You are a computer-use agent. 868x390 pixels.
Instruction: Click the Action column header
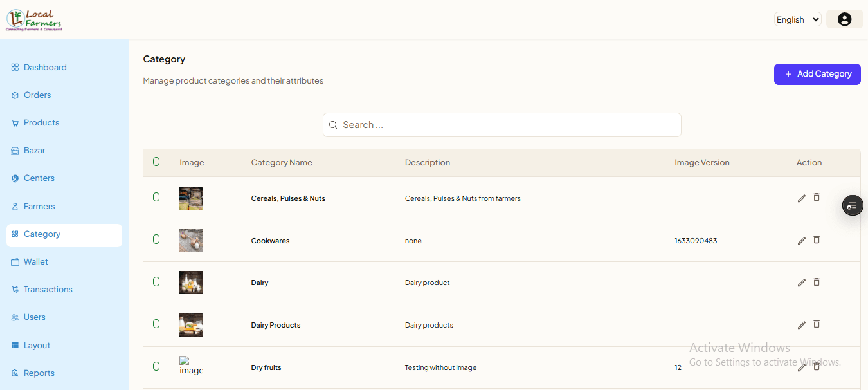809,162
